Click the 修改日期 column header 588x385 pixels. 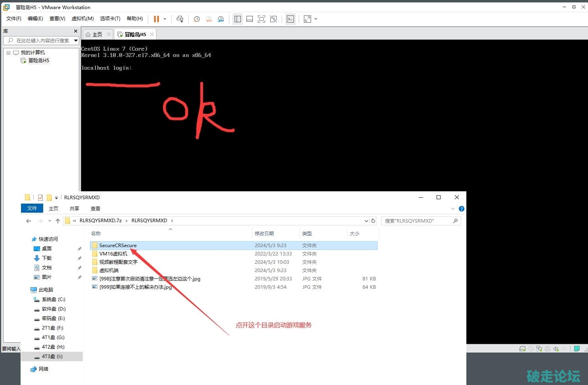tap(264, 234)
